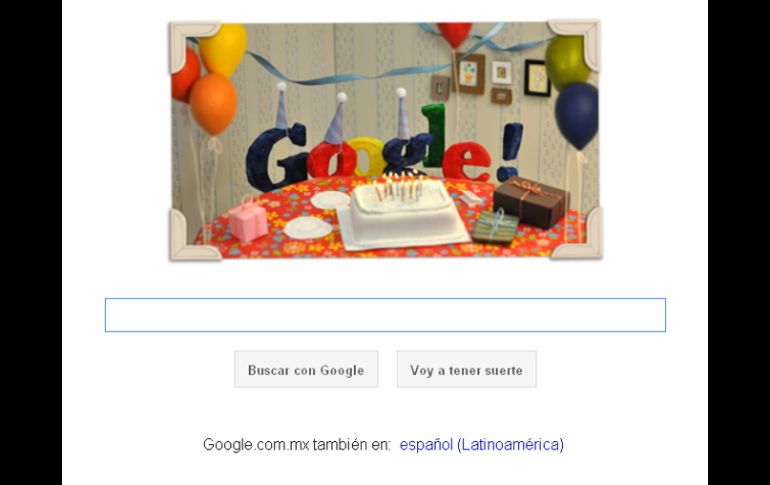This screenshot has width=770, height=485.
Task: Click the dark blue balloon on the right
Action: click(x=577, y=115)
